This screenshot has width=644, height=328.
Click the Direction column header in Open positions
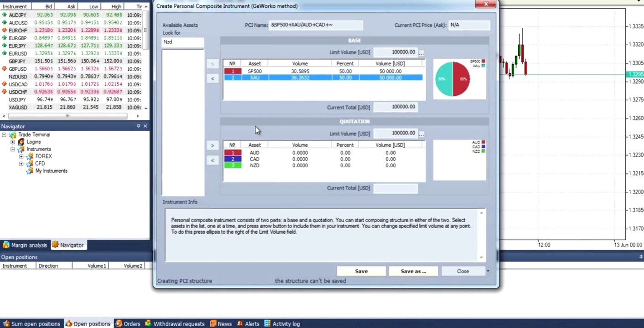(54, 266)
